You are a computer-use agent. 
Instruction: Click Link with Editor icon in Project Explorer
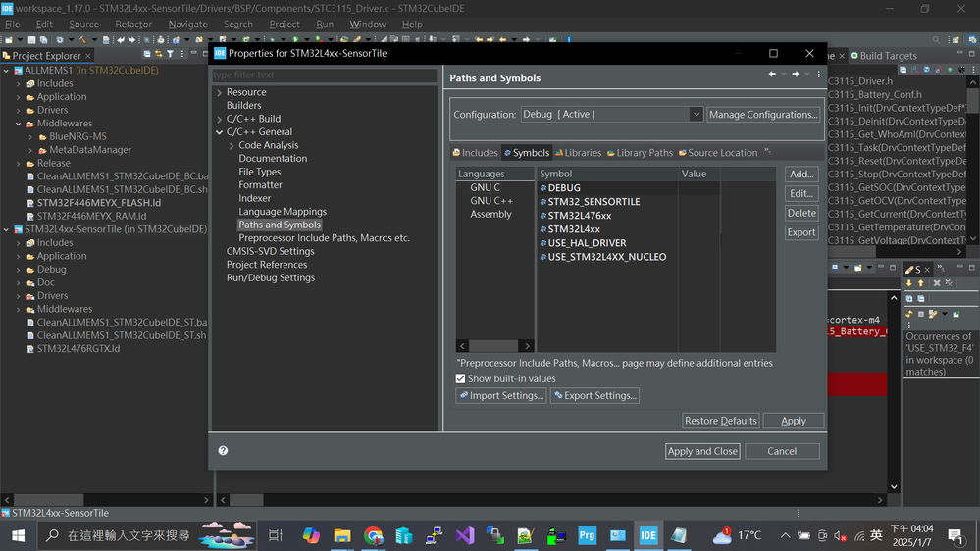pos(158,54)
